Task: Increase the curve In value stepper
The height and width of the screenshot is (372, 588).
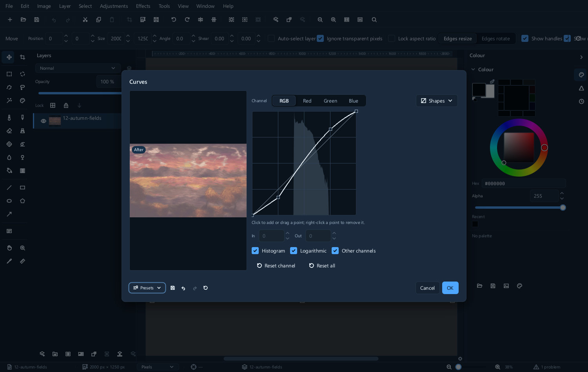Action: click(287, 233)
